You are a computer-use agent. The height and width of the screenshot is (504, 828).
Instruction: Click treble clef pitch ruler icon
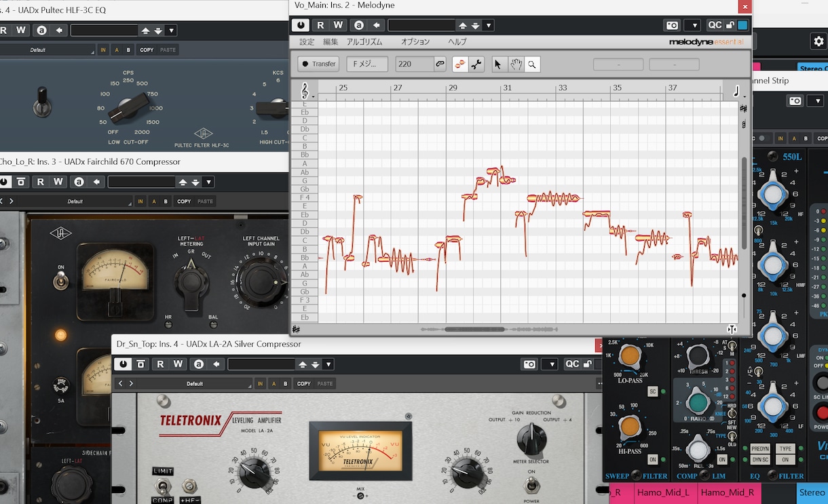[x=305, y=91]
